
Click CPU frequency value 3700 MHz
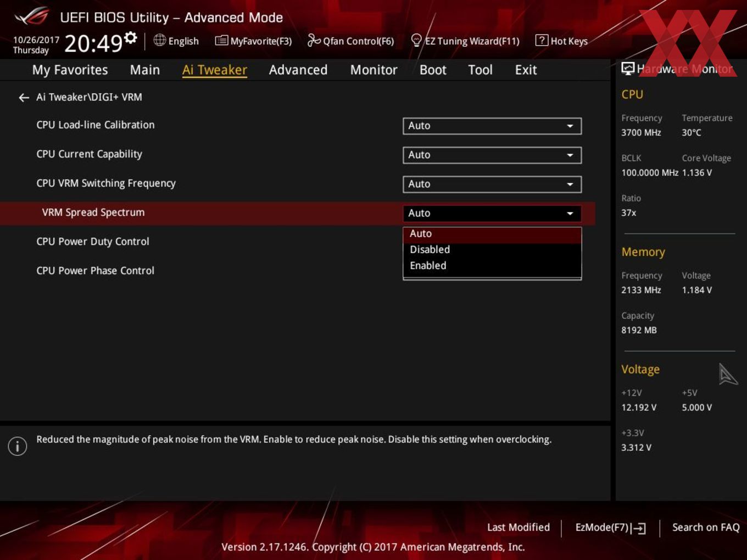641,133
